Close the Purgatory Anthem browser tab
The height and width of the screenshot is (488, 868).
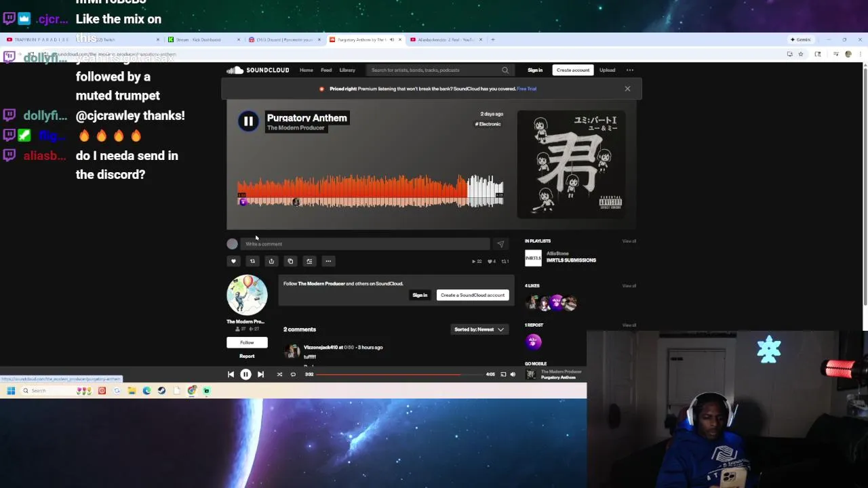click(400, 39)
